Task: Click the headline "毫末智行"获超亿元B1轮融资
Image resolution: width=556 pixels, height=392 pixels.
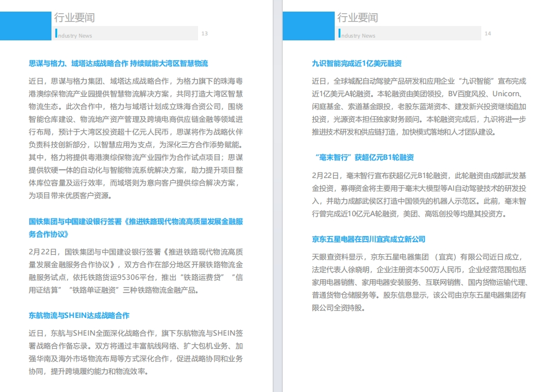Action: coord(363,158)
